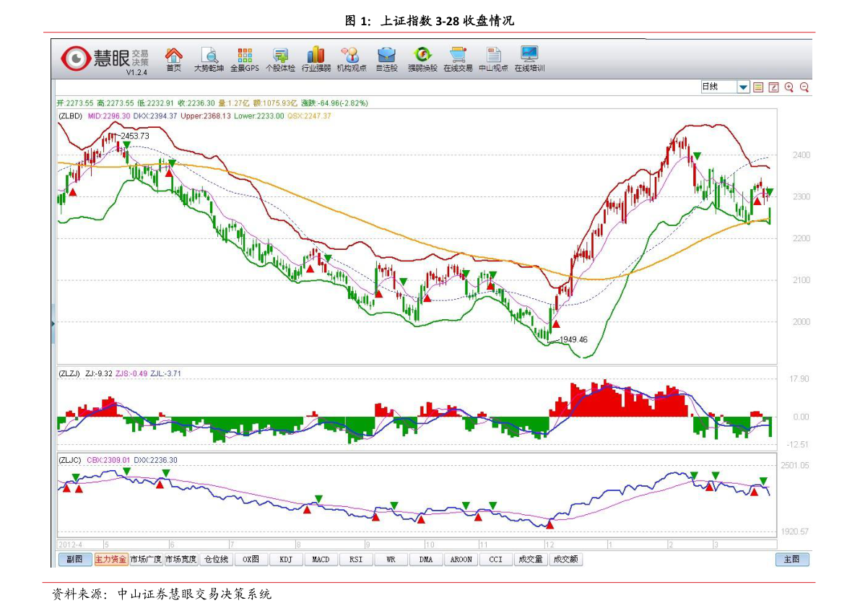The height and width of the screenshot is (616, 860).
Task: Click the 成交量 volume button
Action: (530, 560)
